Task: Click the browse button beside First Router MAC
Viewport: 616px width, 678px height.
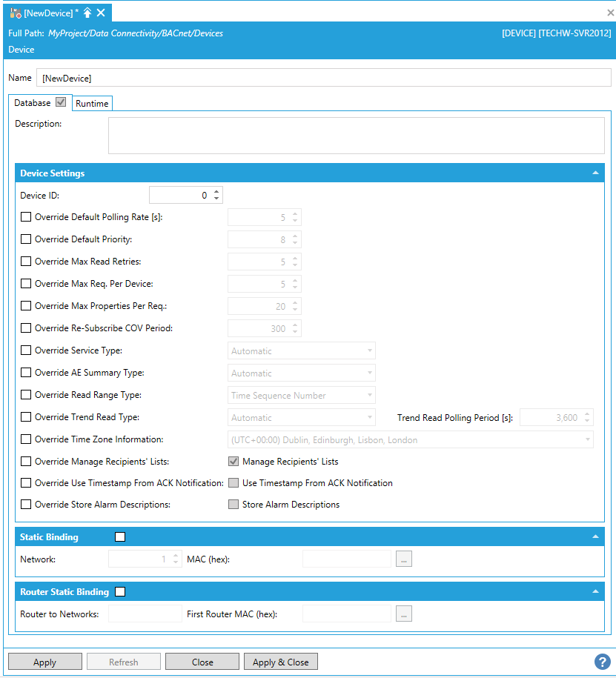Action: pos(403,614)
